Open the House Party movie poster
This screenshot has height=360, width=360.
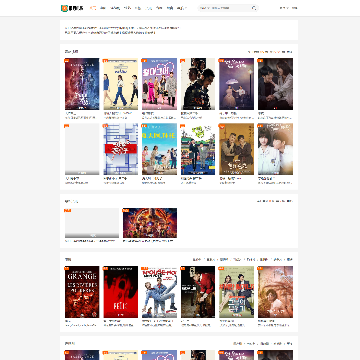(159, 292)
